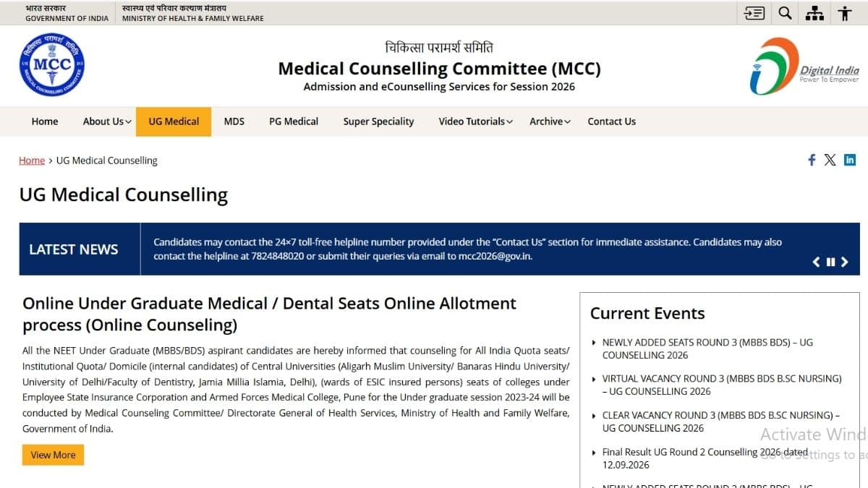Click the MCC logo
Screen dimensions: 868x488
pyautogui.click(x=51, y=66)
